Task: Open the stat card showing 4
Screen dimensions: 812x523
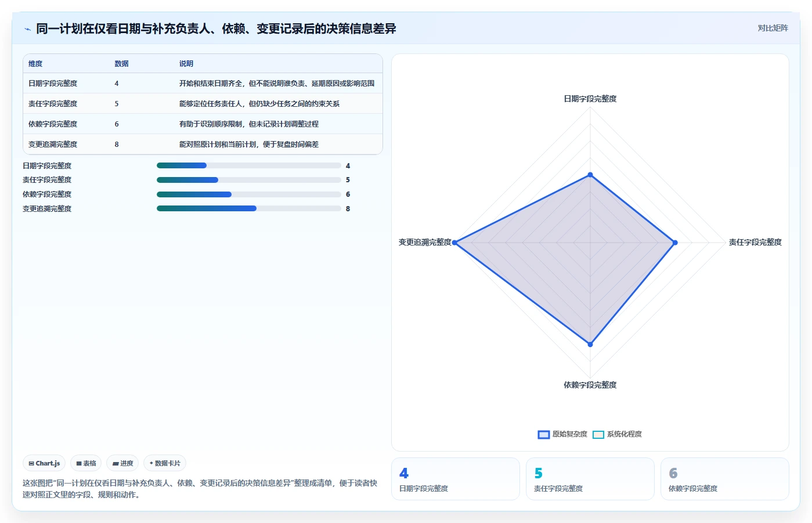Action: (x=456, y=479)
